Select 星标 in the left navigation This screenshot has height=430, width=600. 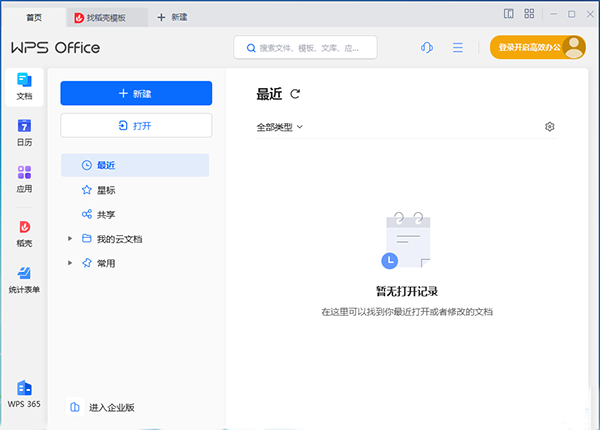coord(106,189)
